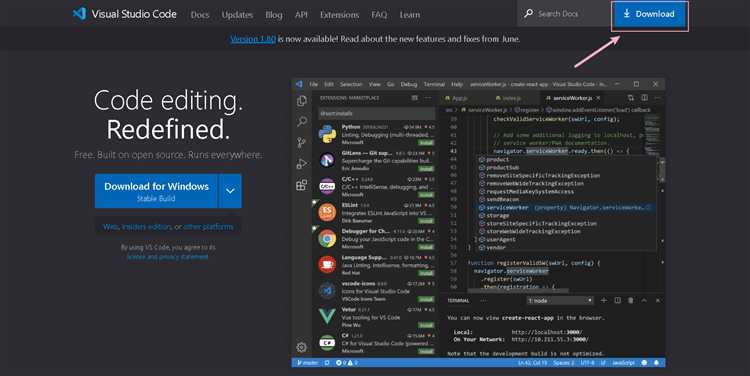750x376 pixels.
Task: Click the search magnifier icon in header
Action: tap(528, 14)
